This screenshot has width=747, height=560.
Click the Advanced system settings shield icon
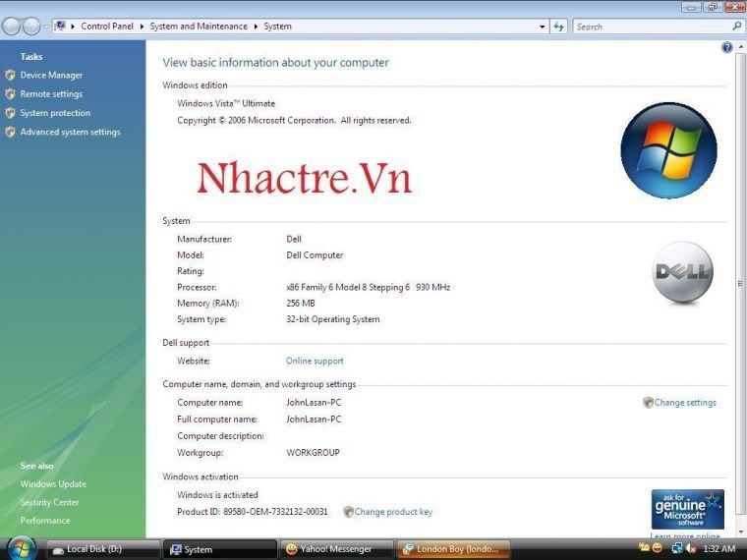10,133
